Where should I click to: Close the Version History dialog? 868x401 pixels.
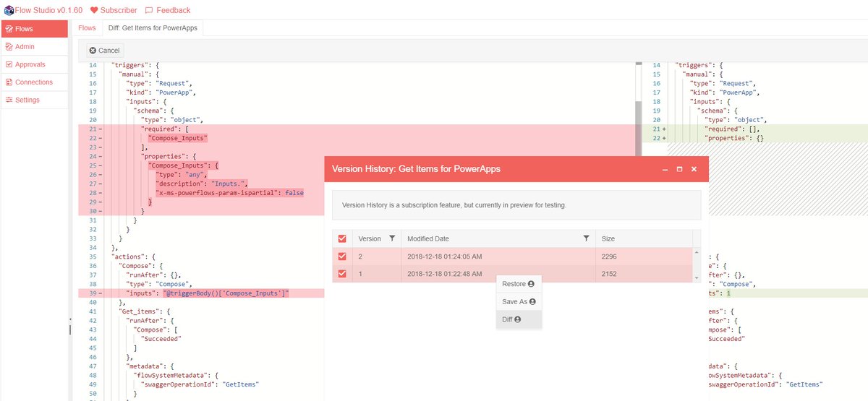pos(694,169)
